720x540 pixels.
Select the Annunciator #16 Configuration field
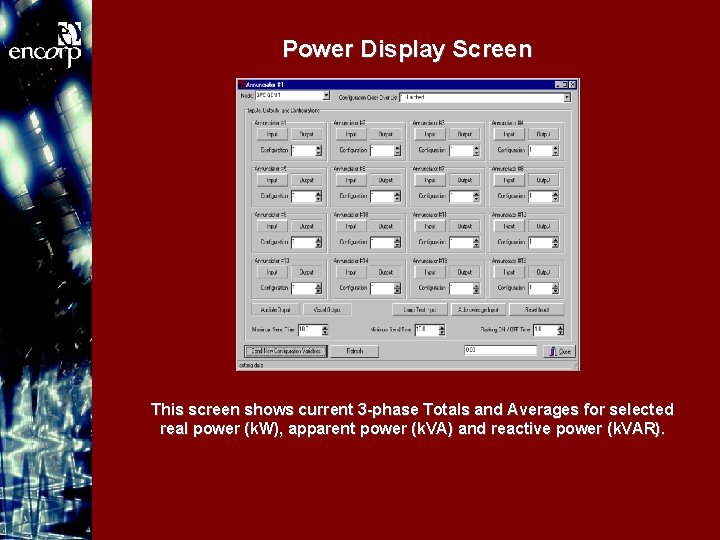tap(540, 288)
